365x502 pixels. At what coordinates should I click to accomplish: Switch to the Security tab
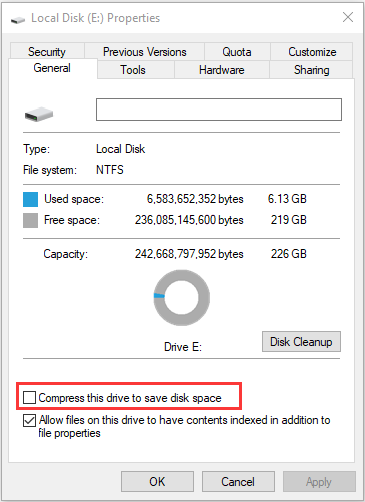pyautogui.click(x=47, y=52)
